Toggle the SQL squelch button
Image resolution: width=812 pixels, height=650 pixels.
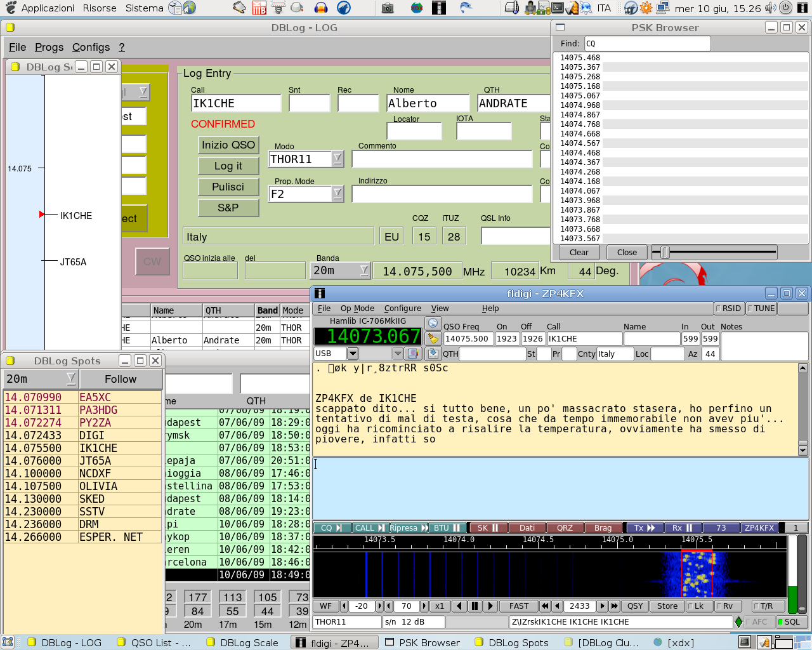pyautogui.click(x=792, y=622)
